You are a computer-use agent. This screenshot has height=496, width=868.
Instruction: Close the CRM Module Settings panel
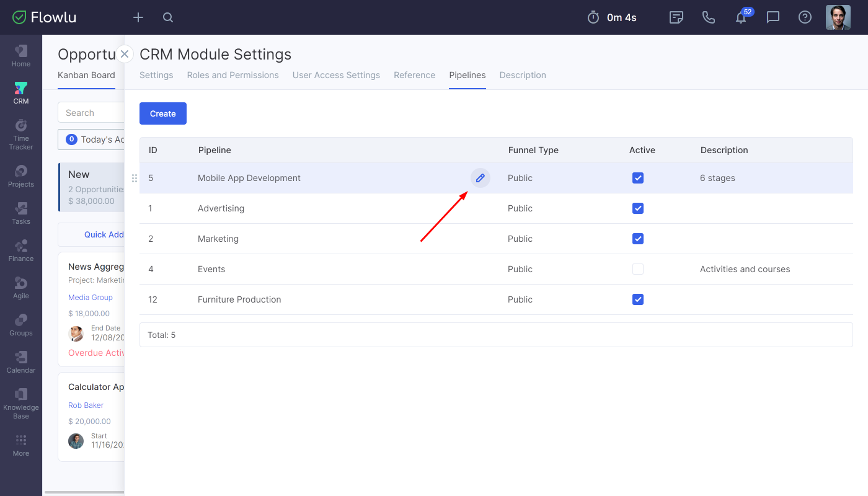(x=125, y=54)
